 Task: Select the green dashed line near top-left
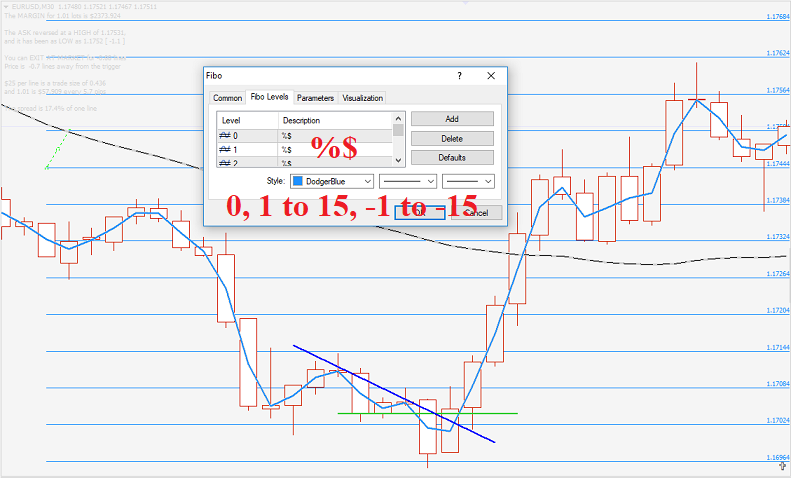tap(57, 149)
